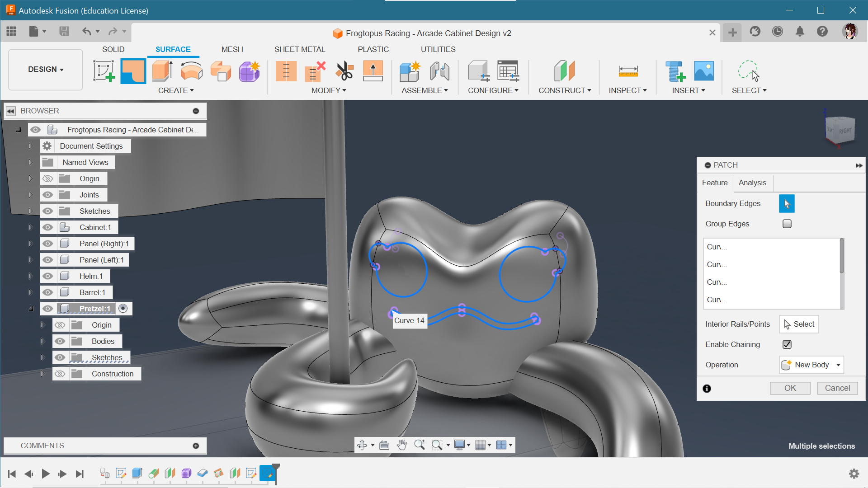Open the Job Status clock icon
This screenshot has height=488, width=868.
(777, 31)
